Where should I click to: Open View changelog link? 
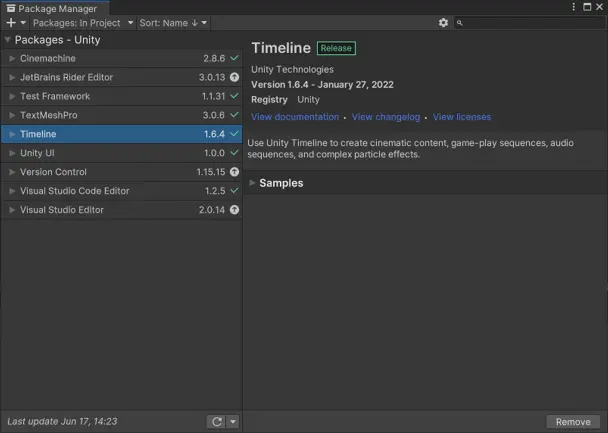pyautogui.click(x=386, y=117)
